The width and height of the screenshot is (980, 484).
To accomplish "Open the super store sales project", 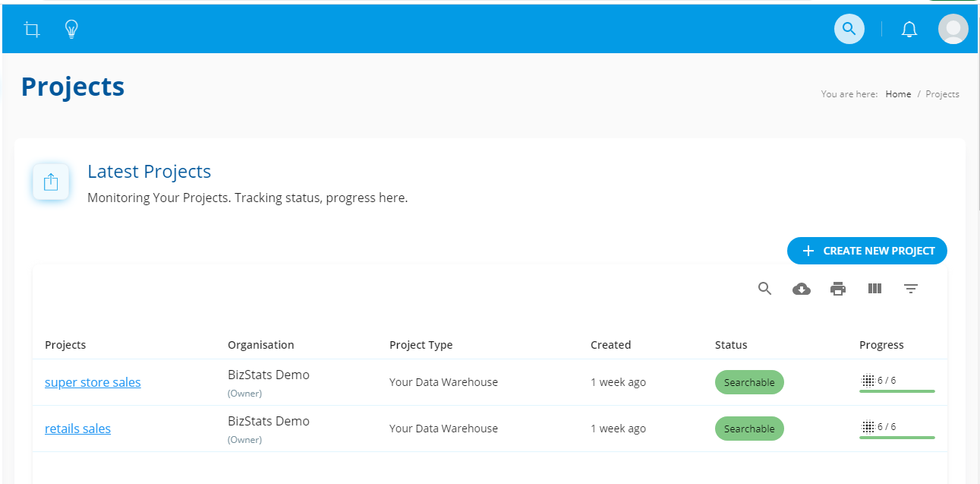I will click(93, 382).
